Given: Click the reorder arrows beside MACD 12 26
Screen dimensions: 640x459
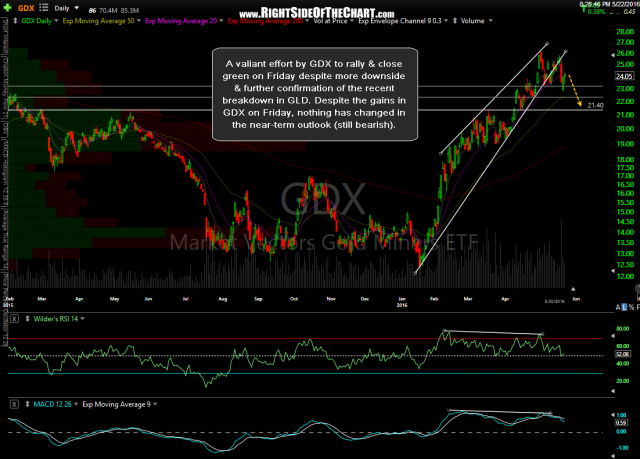Looking at the screenshot, I should [28, 404].
